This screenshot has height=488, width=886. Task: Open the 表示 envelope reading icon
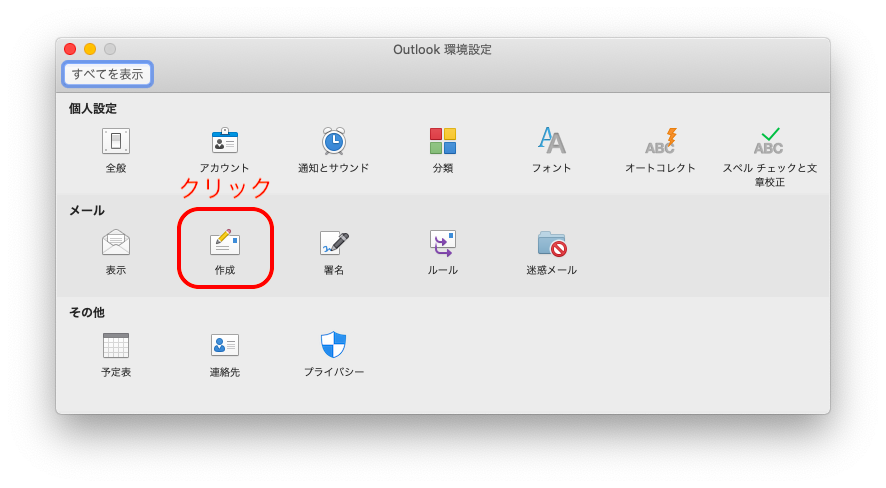tap(116, 243)
